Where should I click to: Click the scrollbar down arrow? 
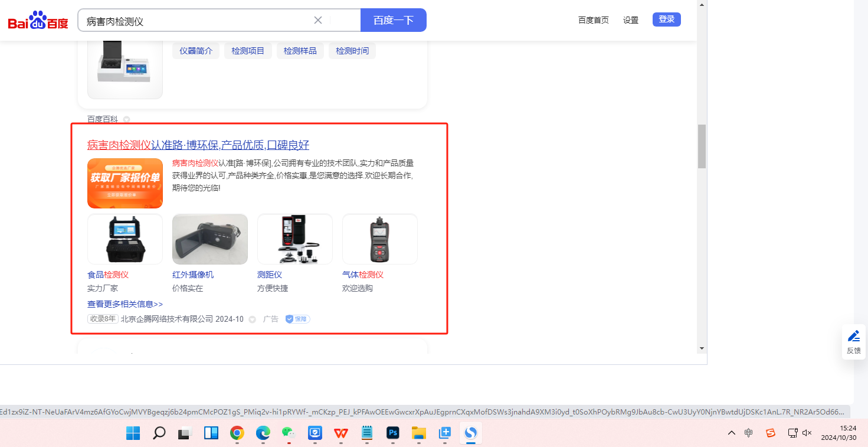702,348
